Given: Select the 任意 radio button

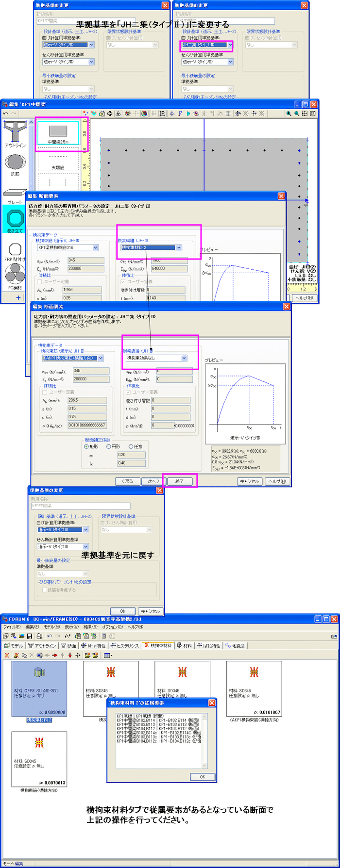Looking at the screenshot, I should [x=136, y=446].
